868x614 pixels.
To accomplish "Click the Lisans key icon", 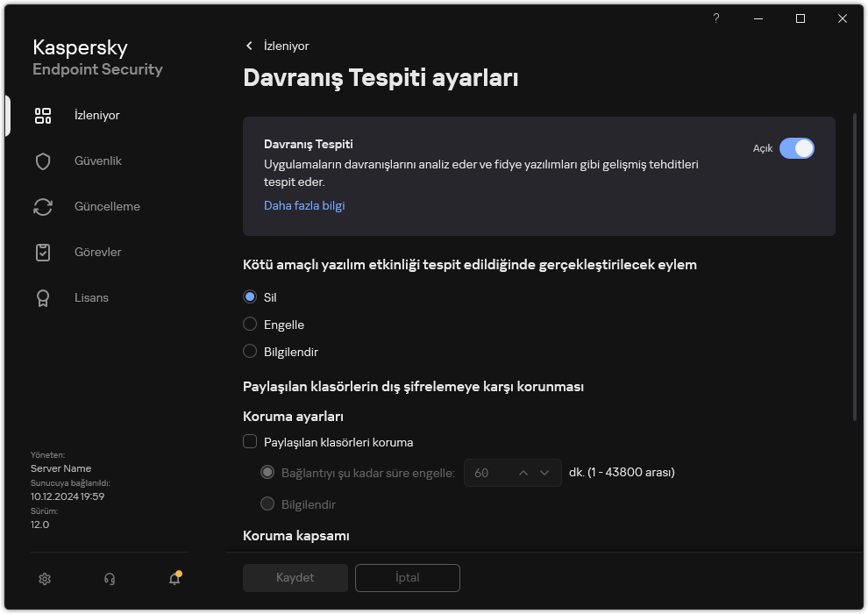I will 43,297.
